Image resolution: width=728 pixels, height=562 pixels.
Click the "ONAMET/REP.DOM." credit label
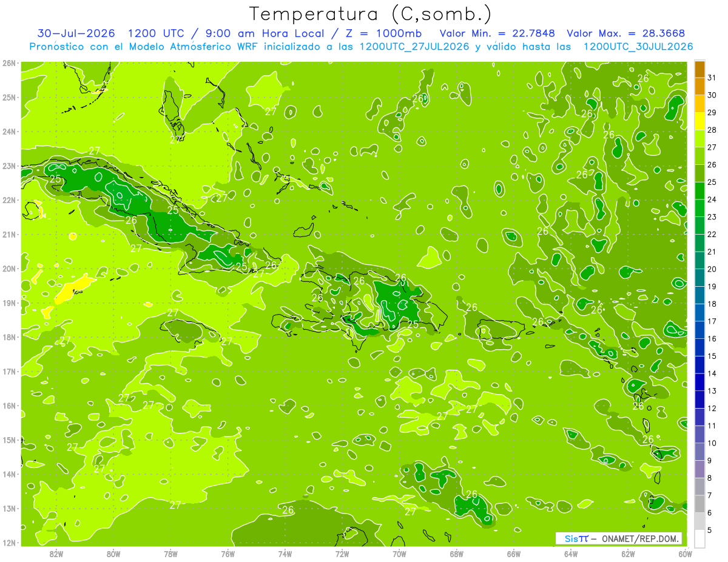641,538
